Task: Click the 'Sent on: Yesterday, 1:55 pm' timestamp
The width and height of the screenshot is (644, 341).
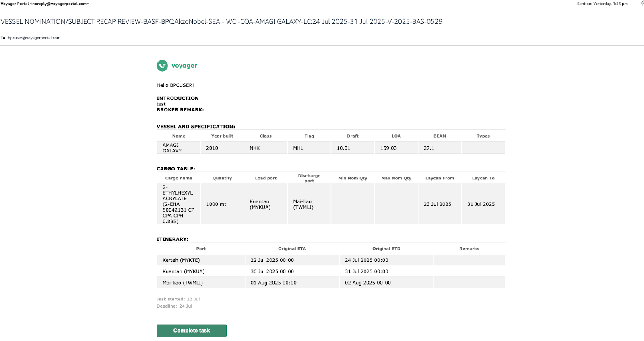Action: 602,4
